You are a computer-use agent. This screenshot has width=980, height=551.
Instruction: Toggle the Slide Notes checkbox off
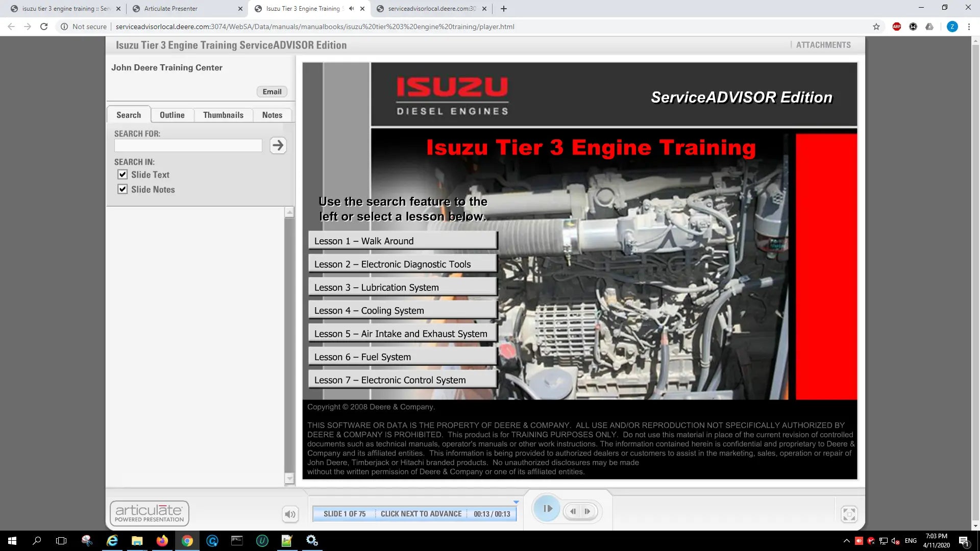tap(122, 188)
